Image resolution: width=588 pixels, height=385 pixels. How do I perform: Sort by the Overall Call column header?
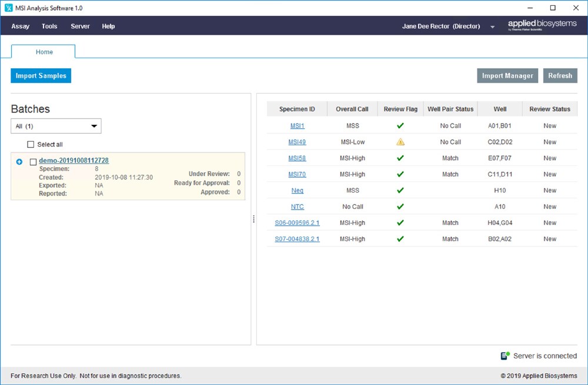click(352, 109)
